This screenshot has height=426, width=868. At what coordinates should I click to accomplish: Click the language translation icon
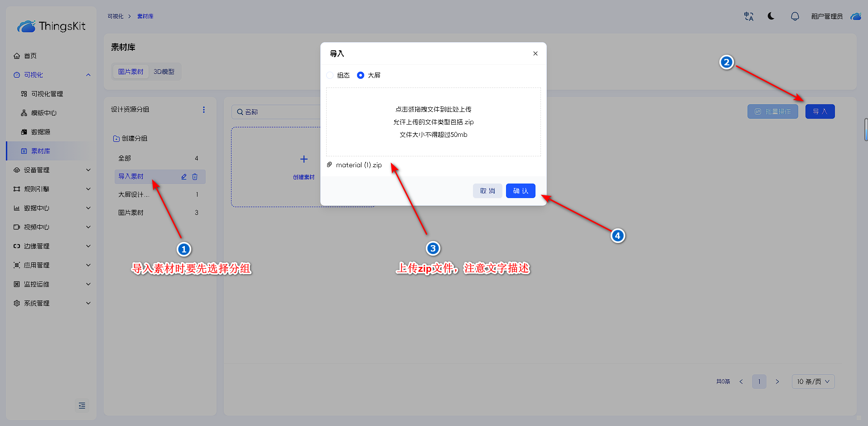[748, 16]
